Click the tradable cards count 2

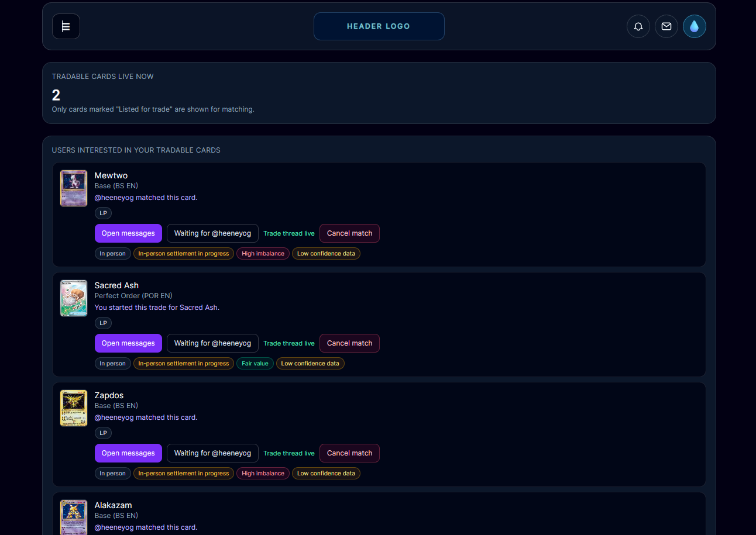click(56, 95)
